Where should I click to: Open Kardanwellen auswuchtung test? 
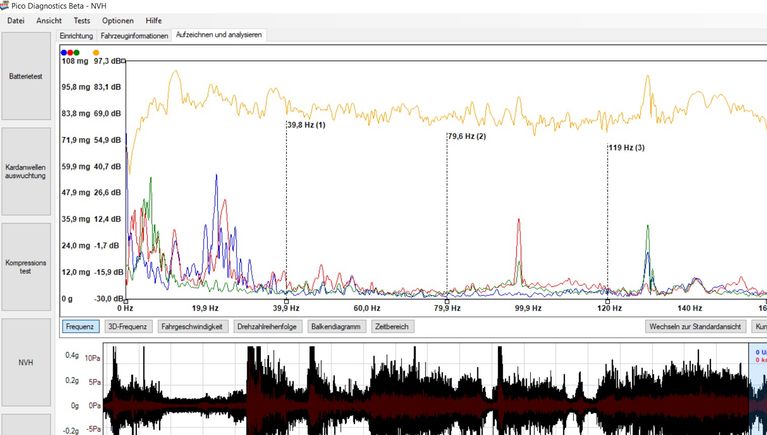pos(26,172)
